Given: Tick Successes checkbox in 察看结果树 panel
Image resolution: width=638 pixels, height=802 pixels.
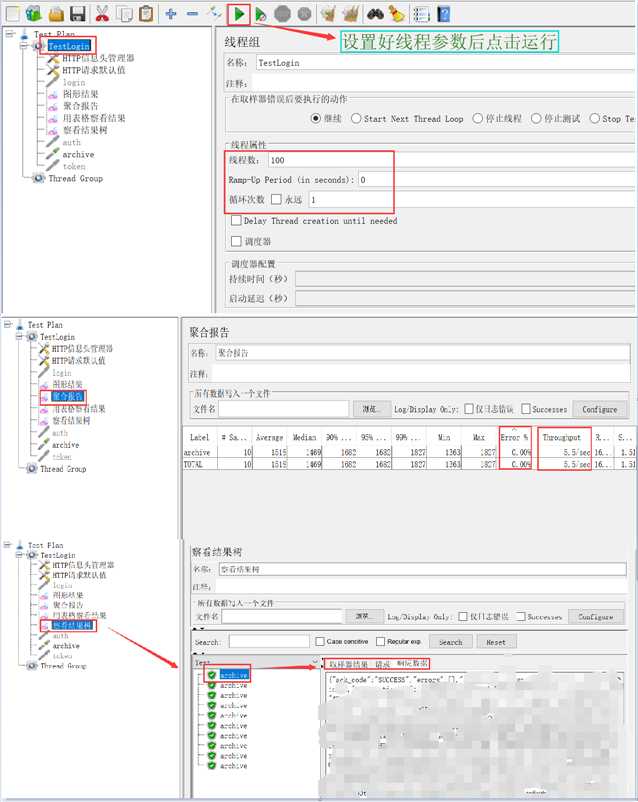Looking at the screenshot, I should click(x=521, y=616).
